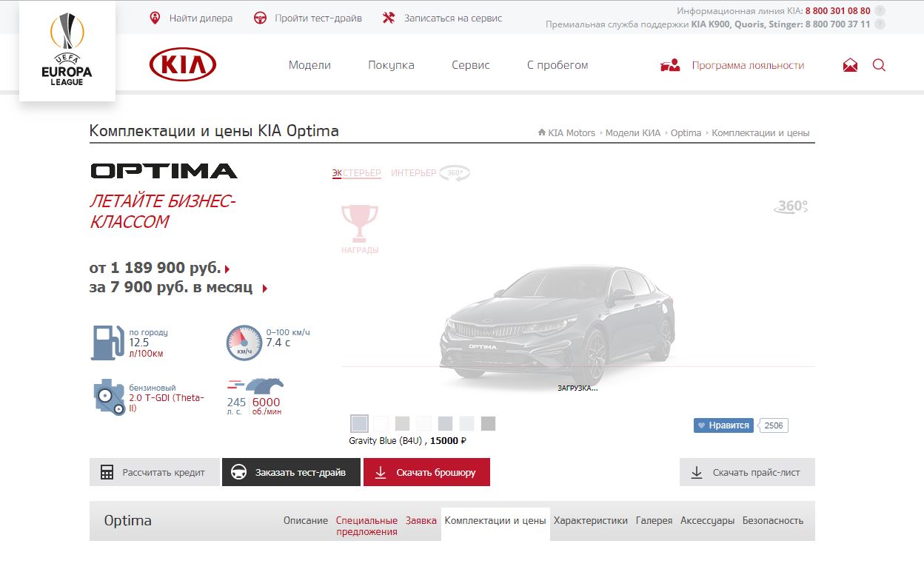Click the UEFA Europa League logo

pos(67,50)
